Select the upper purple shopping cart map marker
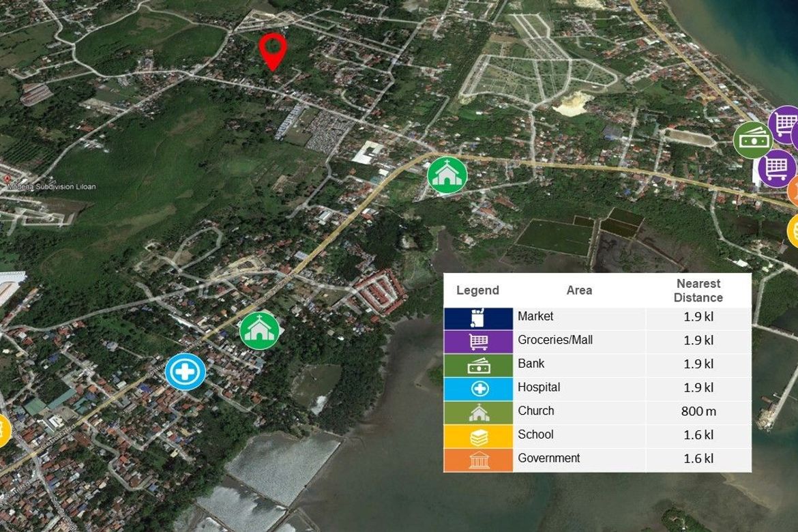Image resolution: width=798 pixels, height=532 pixels. [784, 124]
